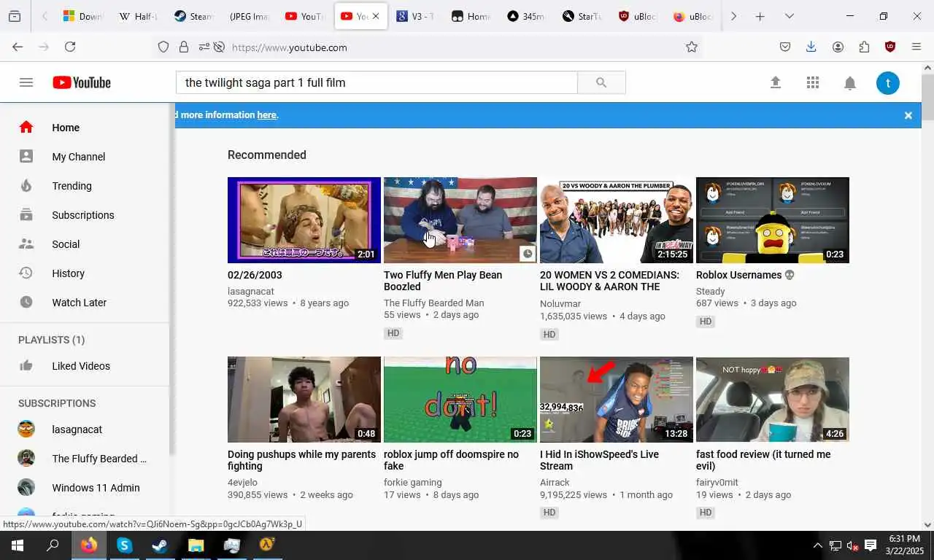Switch to the StarTu tab
This screenshot has height=560, width=934.
click(582, 16)
